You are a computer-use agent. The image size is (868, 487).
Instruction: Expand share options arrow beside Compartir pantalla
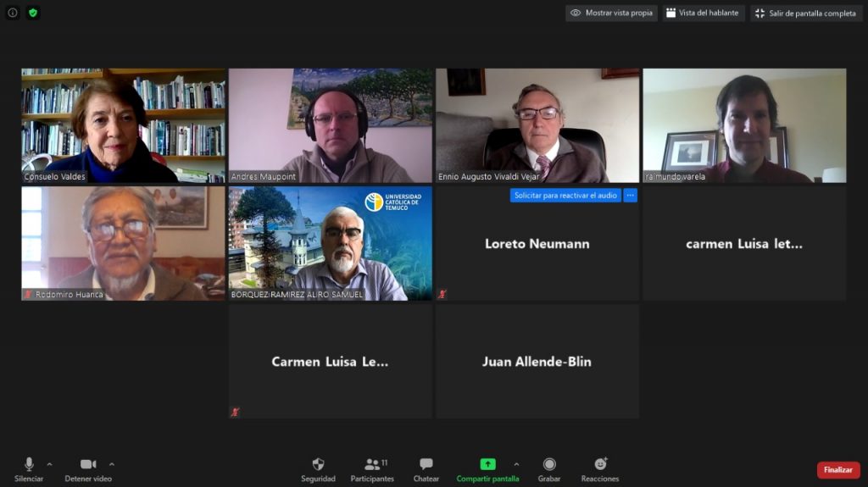[516, 464]
